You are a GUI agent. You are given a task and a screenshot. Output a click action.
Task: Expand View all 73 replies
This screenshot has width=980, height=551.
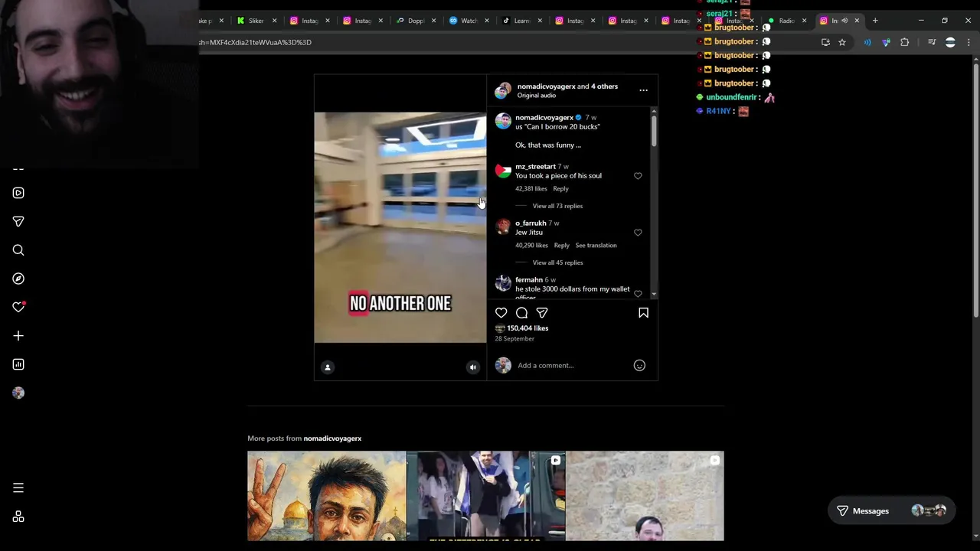coord(557,206)
